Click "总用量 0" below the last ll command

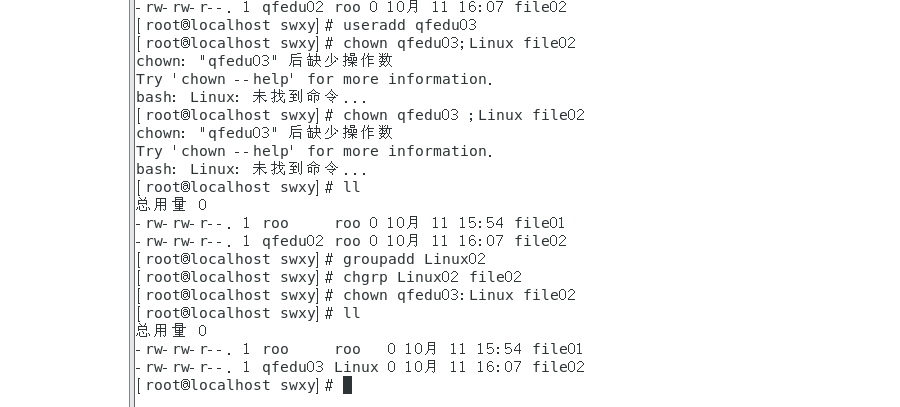[x=171, y=331]
